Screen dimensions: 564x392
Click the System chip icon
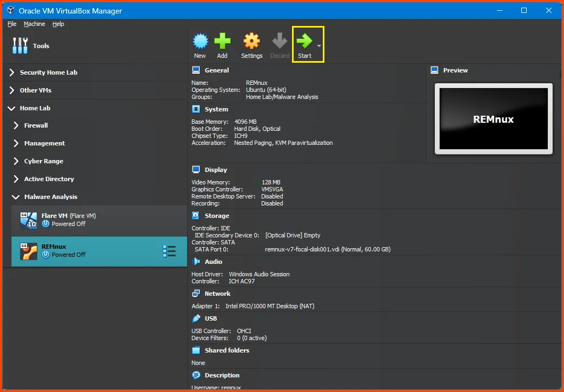point(196,109)
